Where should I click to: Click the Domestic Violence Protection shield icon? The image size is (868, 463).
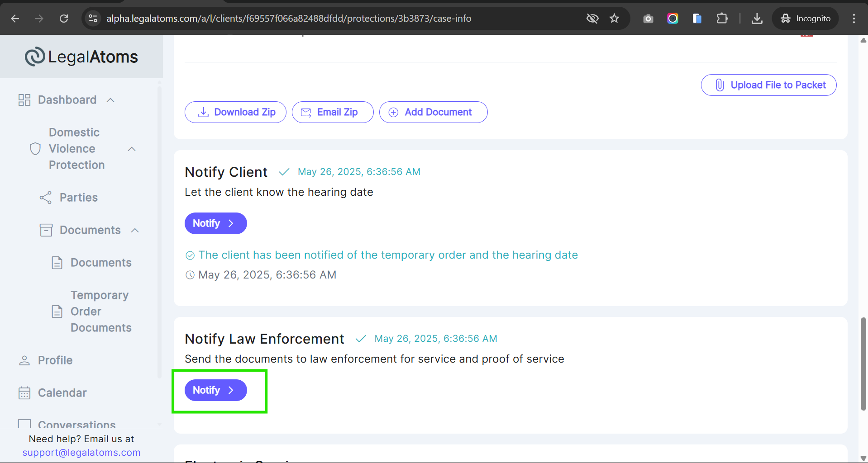coord(35,149)
